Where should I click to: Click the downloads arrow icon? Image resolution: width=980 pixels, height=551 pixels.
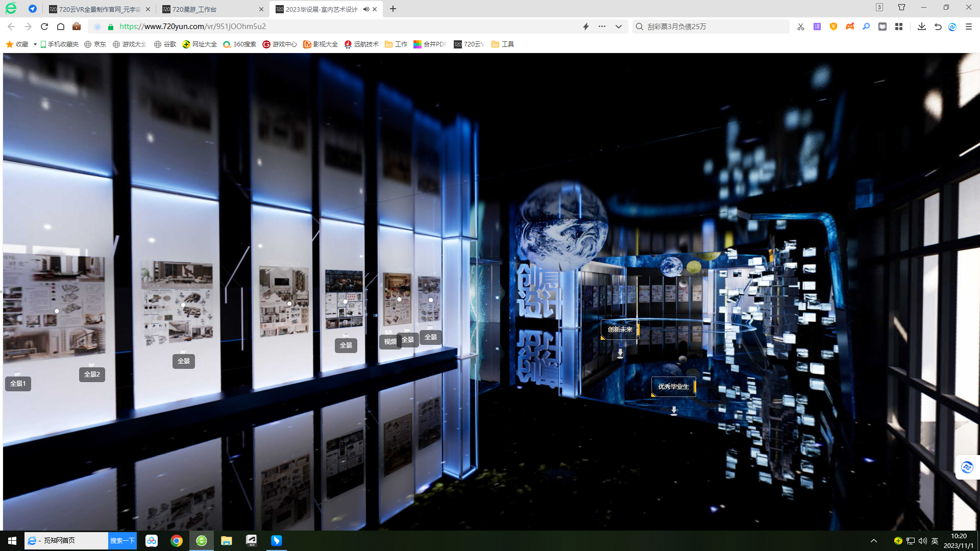[921, 27]
